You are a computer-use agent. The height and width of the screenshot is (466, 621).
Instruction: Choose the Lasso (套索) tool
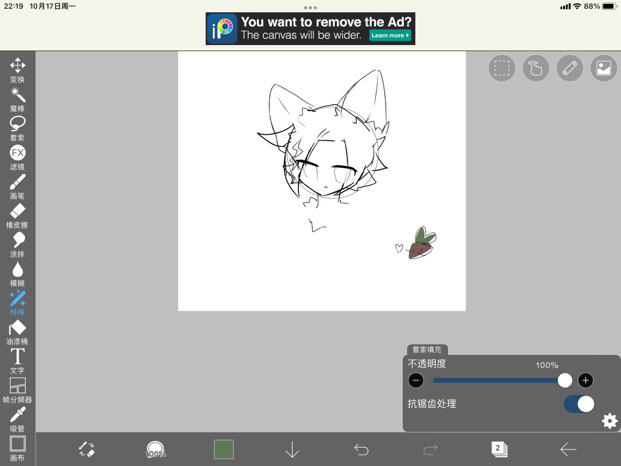coord(17,125)
